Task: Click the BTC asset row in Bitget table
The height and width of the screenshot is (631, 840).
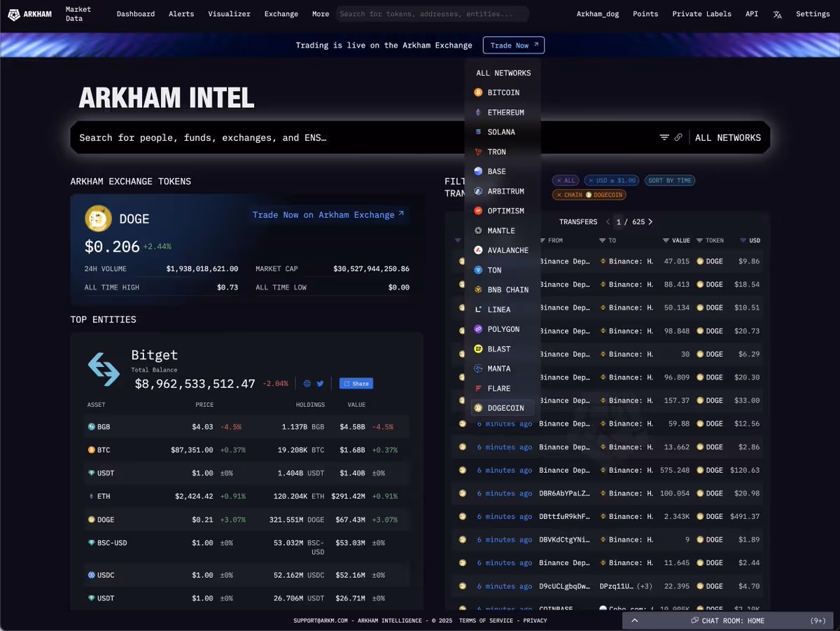Action: 246,450
